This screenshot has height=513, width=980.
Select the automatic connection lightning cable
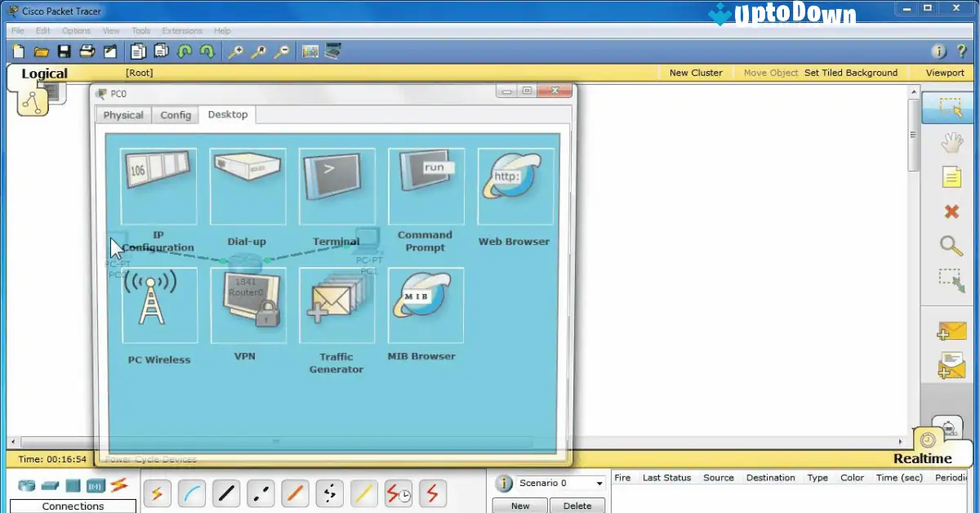click(x=157, y=493)
